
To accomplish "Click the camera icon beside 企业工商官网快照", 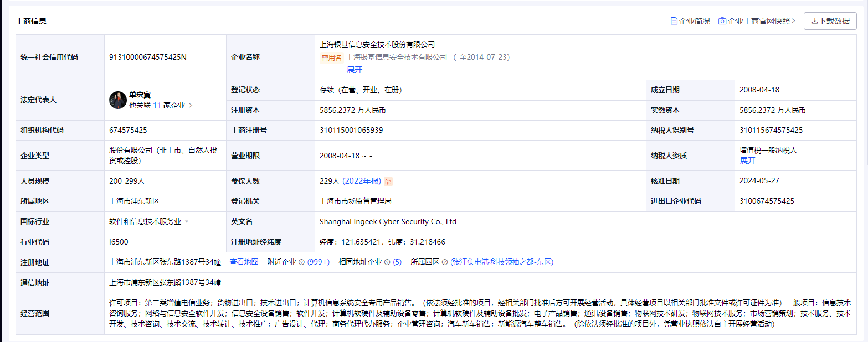I will point(722,21).
